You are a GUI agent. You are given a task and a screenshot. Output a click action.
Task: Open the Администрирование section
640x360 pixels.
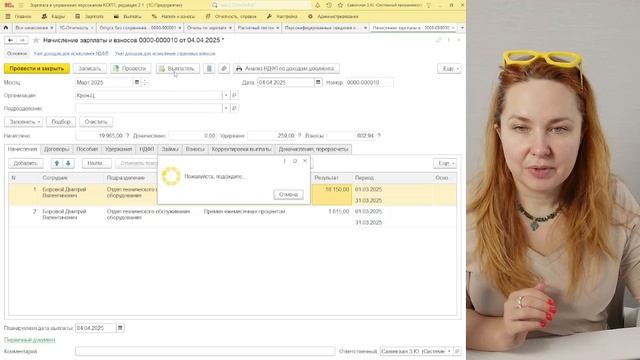tap(333, 16)
